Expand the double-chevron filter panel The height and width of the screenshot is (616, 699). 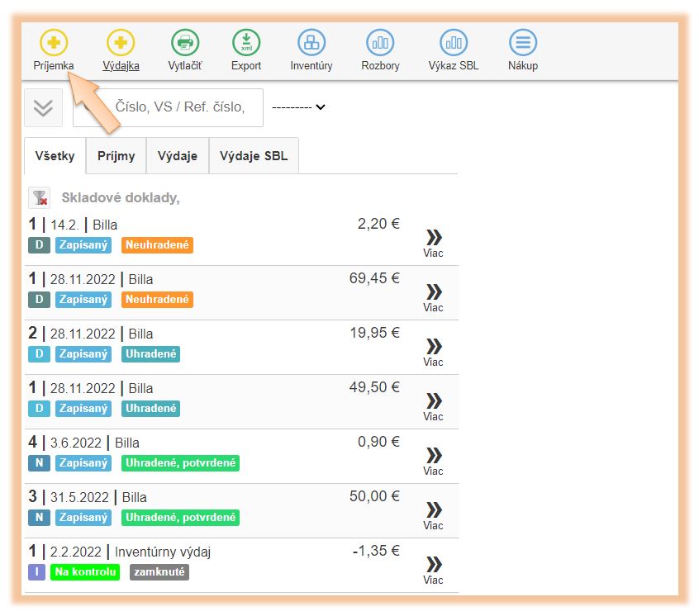[44, 107]
